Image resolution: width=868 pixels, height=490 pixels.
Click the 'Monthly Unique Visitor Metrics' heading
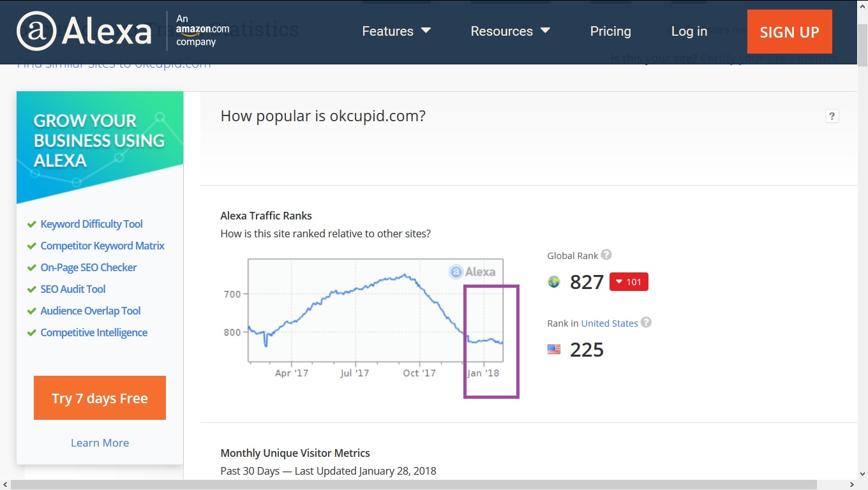pyautogui.click(x=295, y=453)
